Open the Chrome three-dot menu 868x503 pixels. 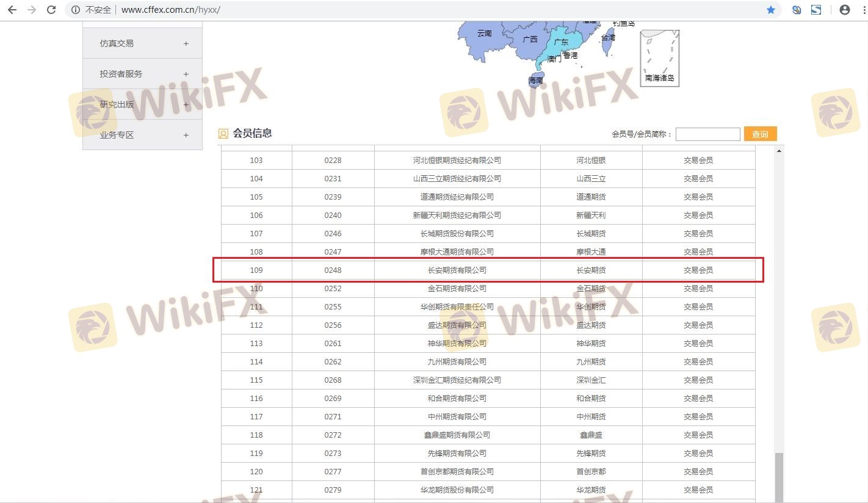click(x=861, y=10)
